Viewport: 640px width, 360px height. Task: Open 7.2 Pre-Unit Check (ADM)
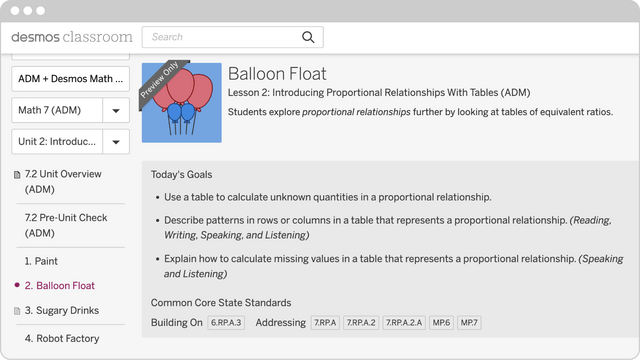[x=66, y=225]
